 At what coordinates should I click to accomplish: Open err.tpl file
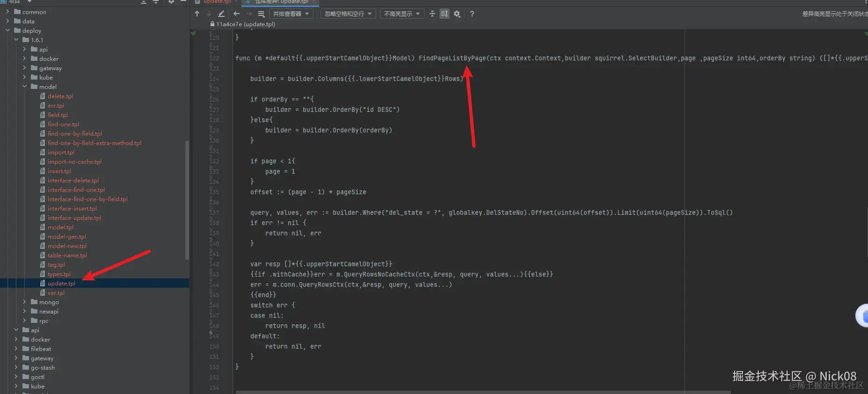[x=56, y=105]
